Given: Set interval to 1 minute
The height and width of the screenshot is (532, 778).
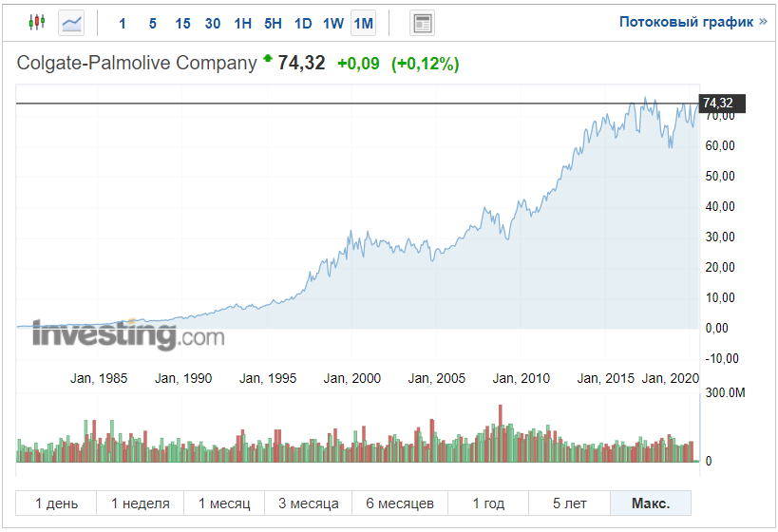Looking at the screenshot, I should [123, 23].
